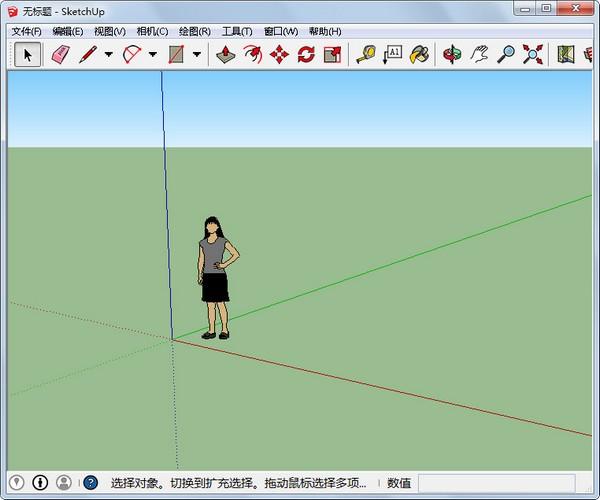Open the line tool dropdown arrow
600x500 pixels.
109,54
